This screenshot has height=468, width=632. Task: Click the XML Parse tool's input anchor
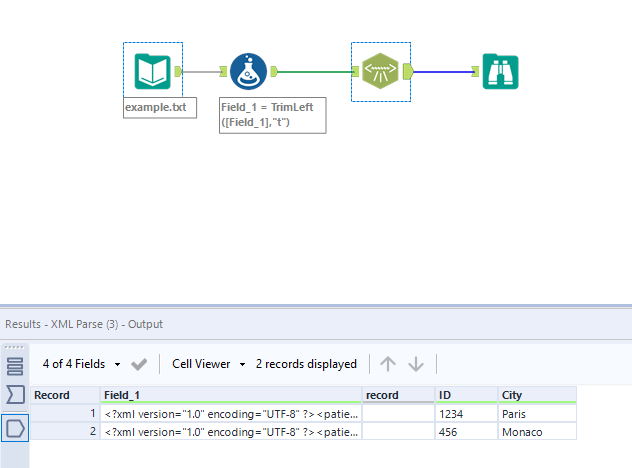(x=355, y=72)
